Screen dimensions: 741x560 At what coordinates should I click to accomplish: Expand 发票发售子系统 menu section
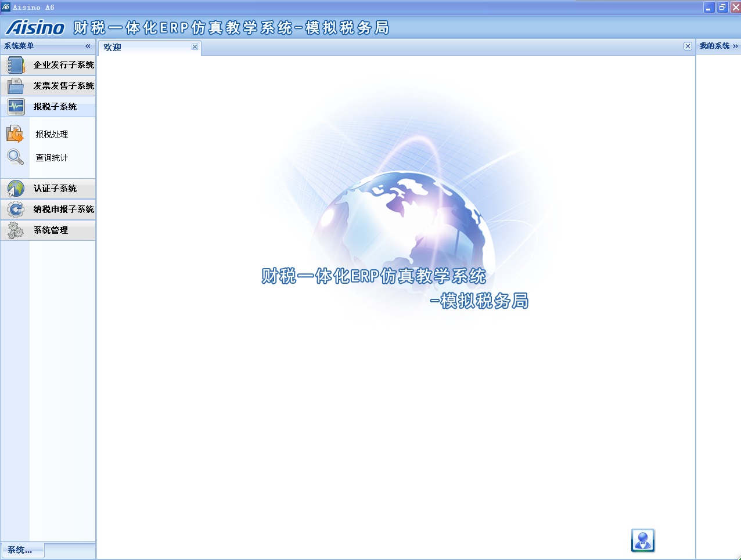point(48,86)
